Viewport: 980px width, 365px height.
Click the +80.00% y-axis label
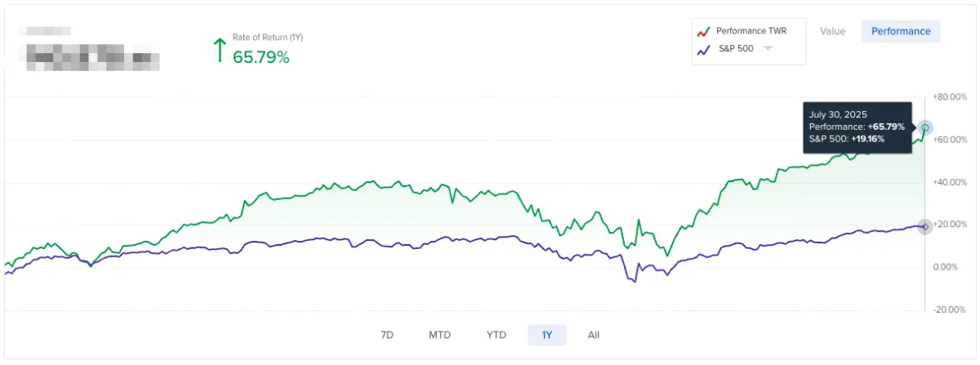(x=951, y=97)
